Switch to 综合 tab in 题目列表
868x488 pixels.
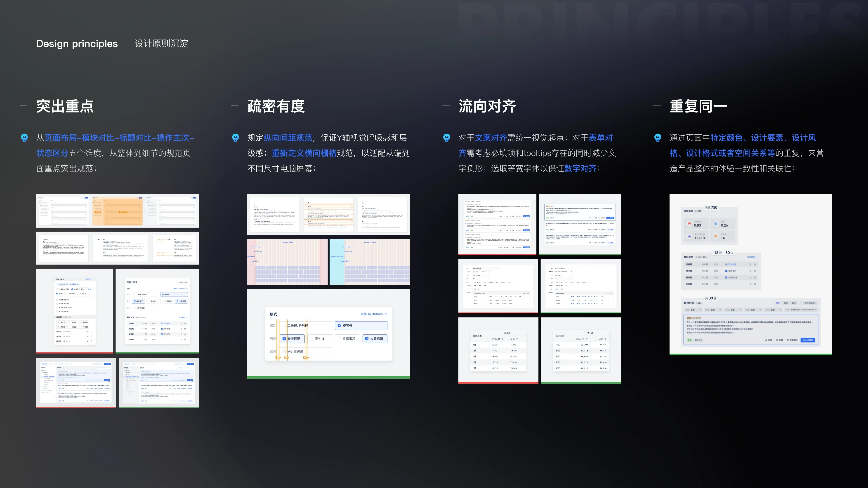point(778,303)
